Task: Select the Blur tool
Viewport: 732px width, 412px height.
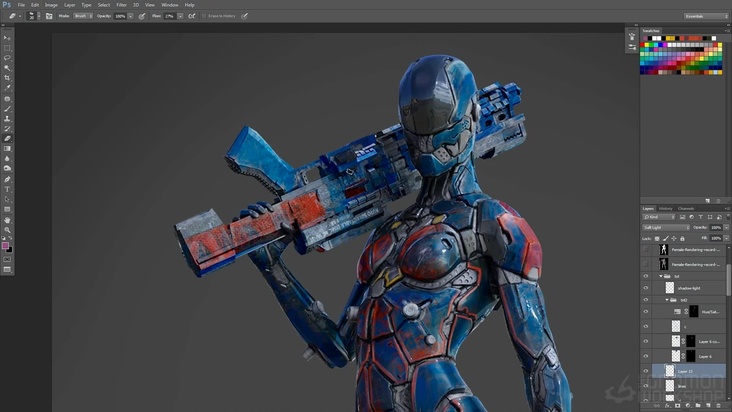Action: pyautogui.click(x=7, y=159)
